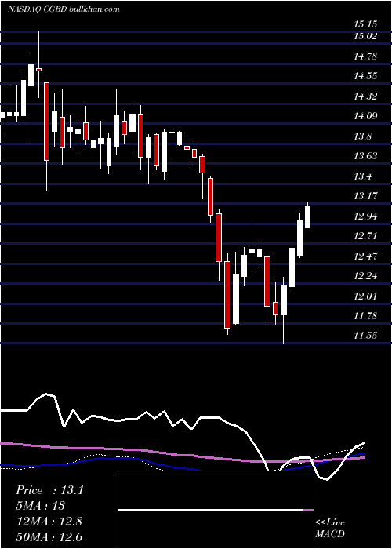
Task: Click the 12.71 price axis label
Action: coord(365,235)
